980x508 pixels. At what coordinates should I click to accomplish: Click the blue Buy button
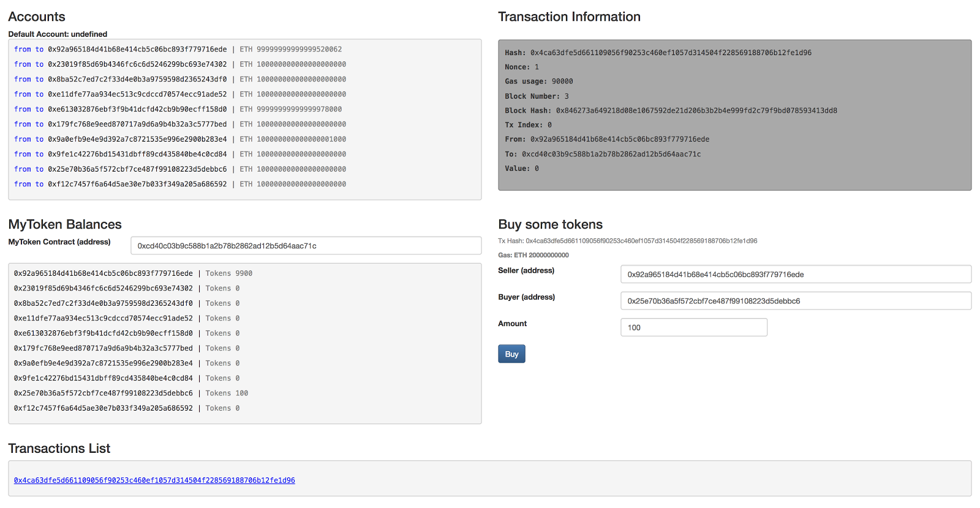[511, 354]
